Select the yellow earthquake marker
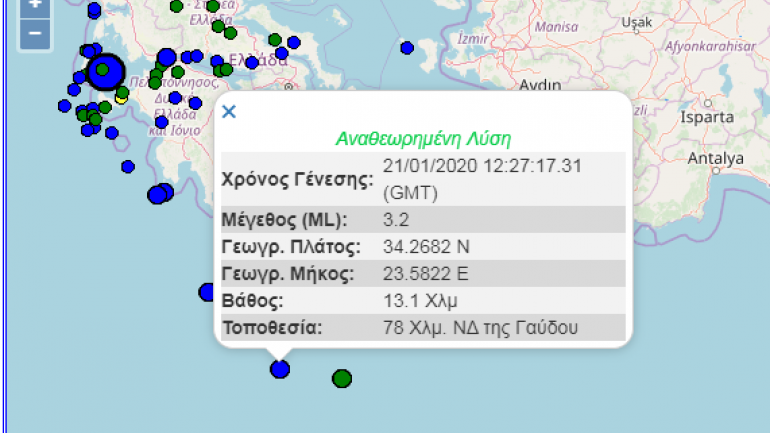 pyautogui.click(x=121, y=98)
